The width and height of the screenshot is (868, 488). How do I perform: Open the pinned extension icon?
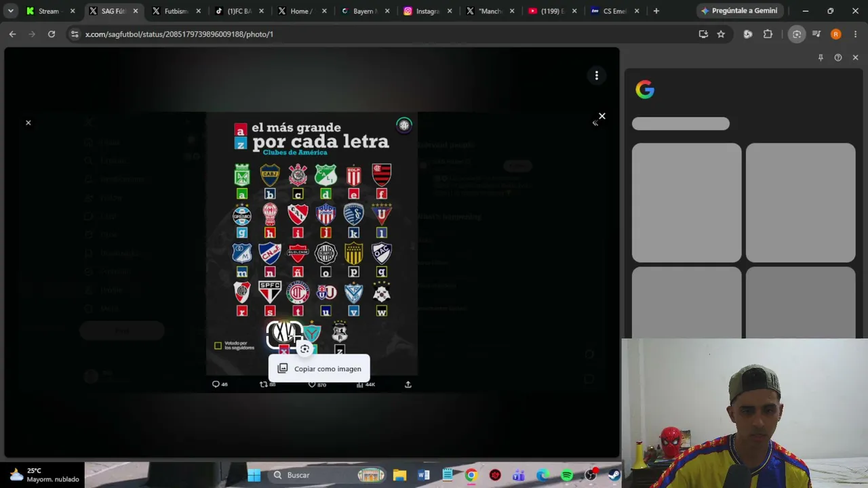tap(748, 34)
